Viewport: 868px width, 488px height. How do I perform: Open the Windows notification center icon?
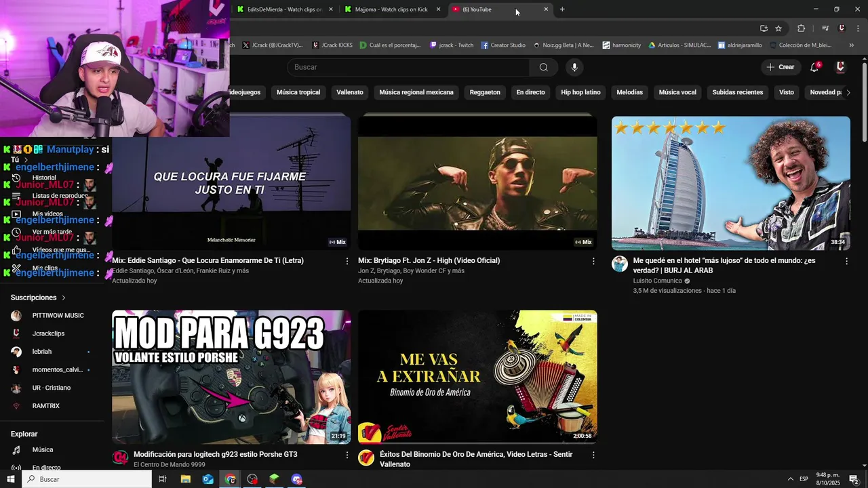click(854, 479)
